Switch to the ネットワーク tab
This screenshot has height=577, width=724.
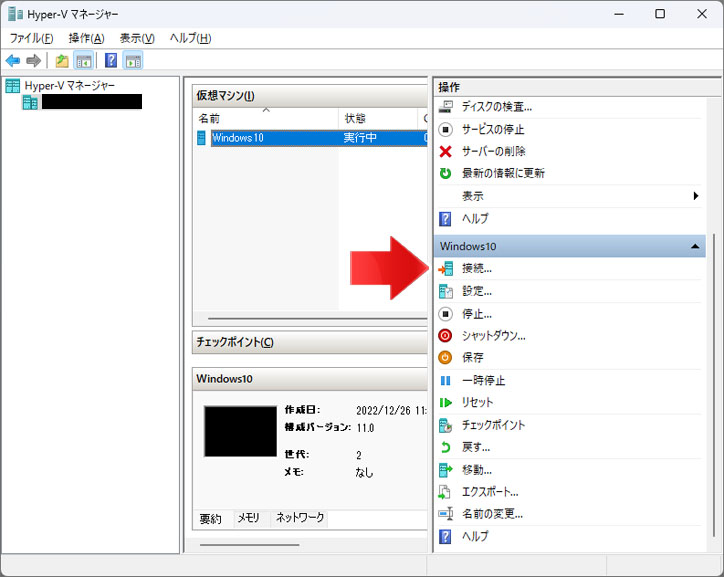point(300,518)
